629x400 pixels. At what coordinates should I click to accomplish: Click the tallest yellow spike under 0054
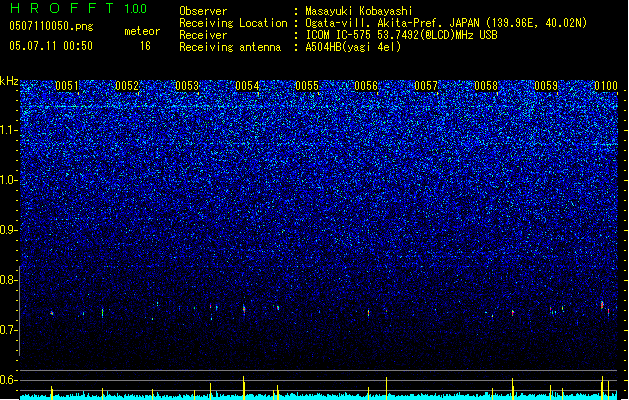coord(243,388)
